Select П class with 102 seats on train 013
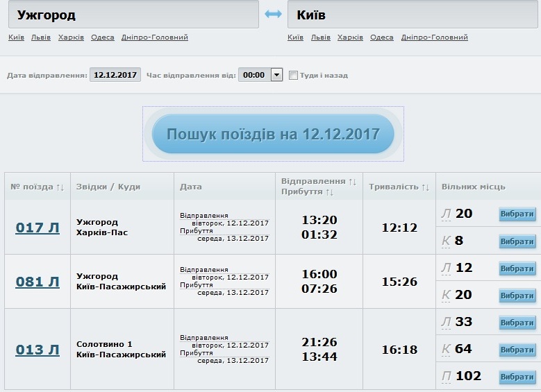541x392 pixels. 517,377
